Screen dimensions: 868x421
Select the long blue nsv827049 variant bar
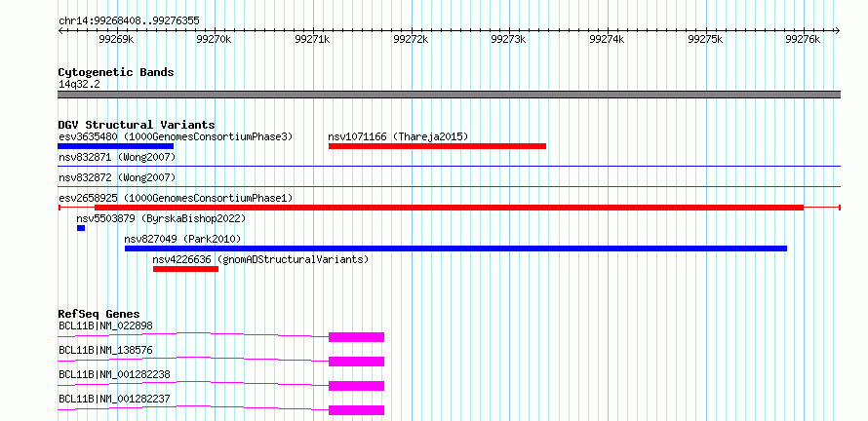(455, 249)
